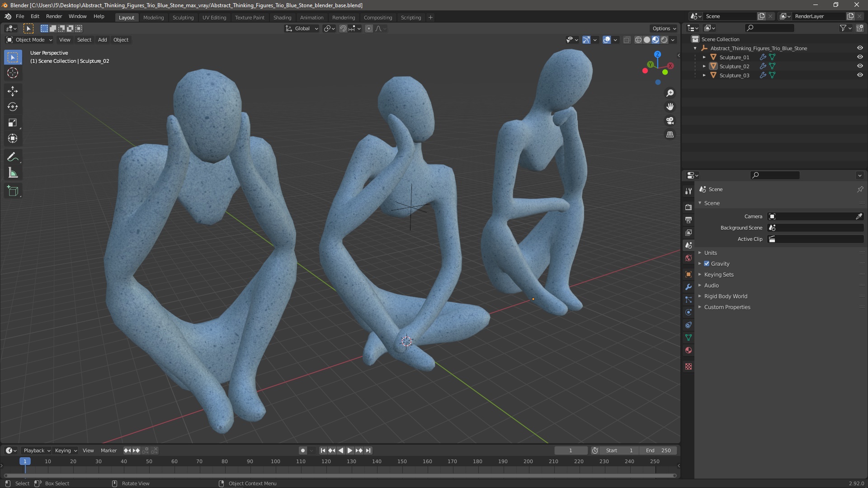Select the Measure tool
Screen dimensions: 868x488
[x=12, y=173]
